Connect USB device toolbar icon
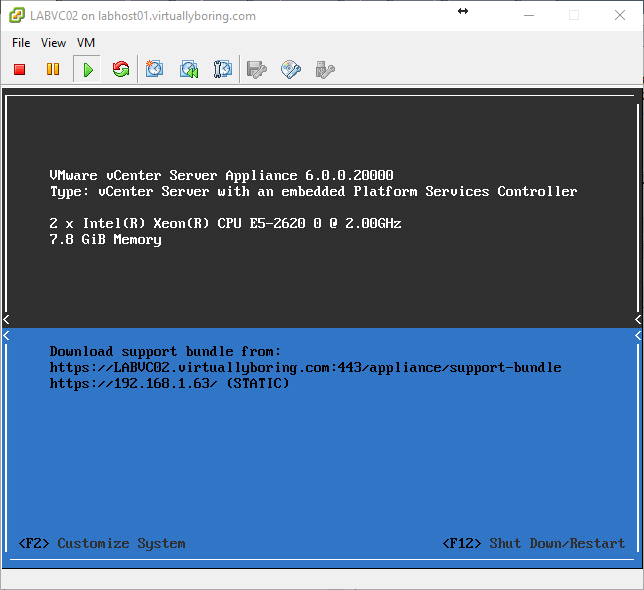Image resolution: width=644 pixels, height=590 pixels. click(325, 69)
